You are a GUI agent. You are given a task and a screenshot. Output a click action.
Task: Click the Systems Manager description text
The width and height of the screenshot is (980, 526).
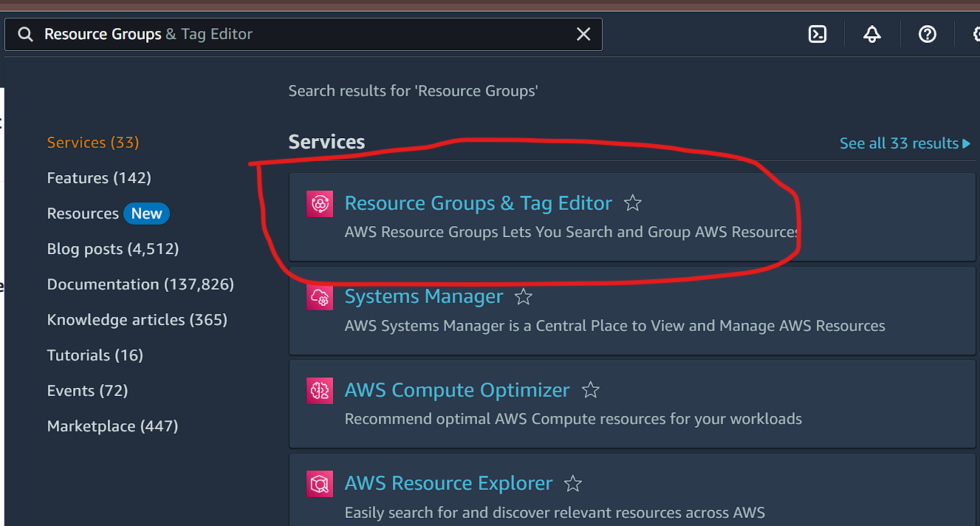point(615,326)
